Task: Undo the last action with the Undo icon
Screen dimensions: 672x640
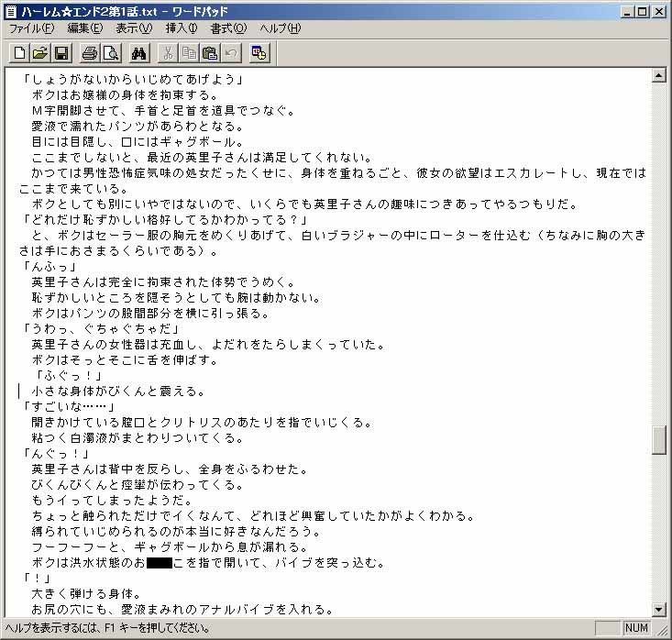Action: [231, 53]
